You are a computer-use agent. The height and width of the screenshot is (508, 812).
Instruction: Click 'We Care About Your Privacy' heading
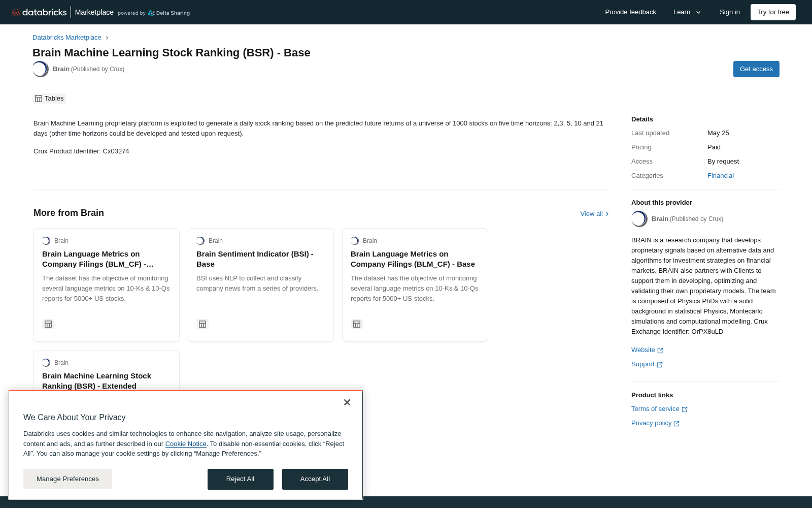click(x=75, y=418)
